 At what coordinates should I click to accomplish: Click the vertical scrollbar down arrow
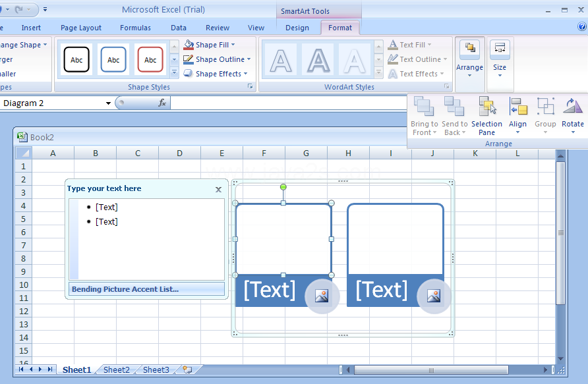(x=560, y=359)
